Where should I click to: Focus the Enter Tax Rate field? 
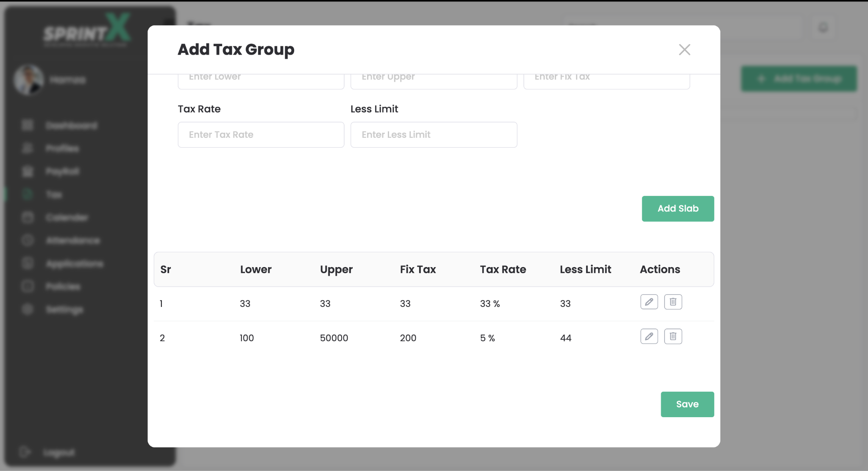261,135
